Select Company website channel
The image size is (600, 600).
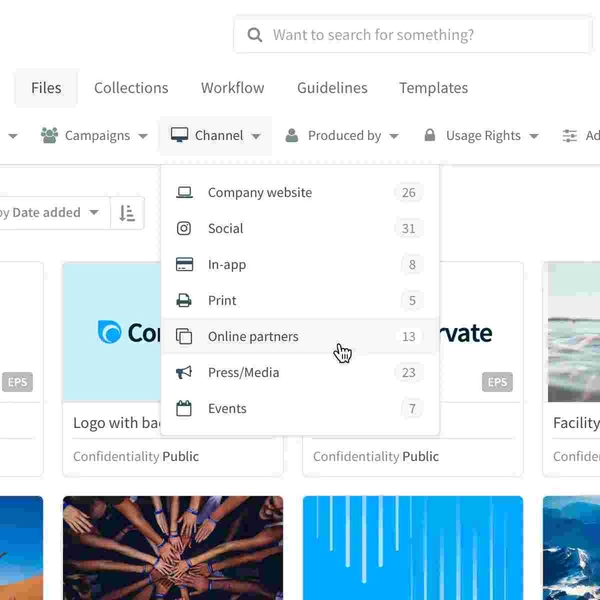300,192
